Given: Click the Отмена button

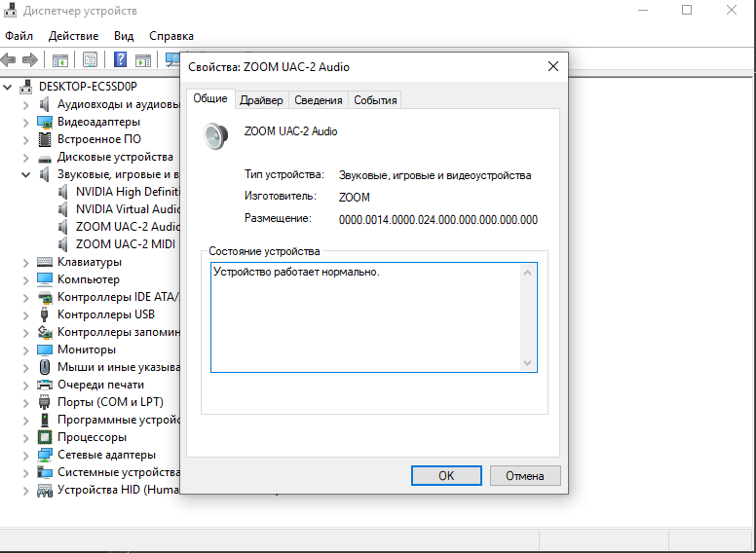Looking at the screenshot, I should point(525,476).
